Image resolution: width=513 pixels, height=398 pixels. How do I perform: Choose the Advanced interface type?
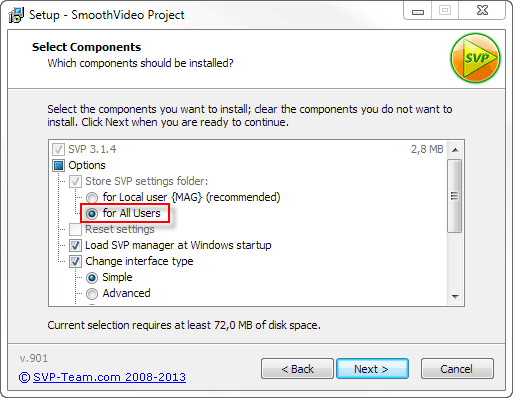pos(92,293)
